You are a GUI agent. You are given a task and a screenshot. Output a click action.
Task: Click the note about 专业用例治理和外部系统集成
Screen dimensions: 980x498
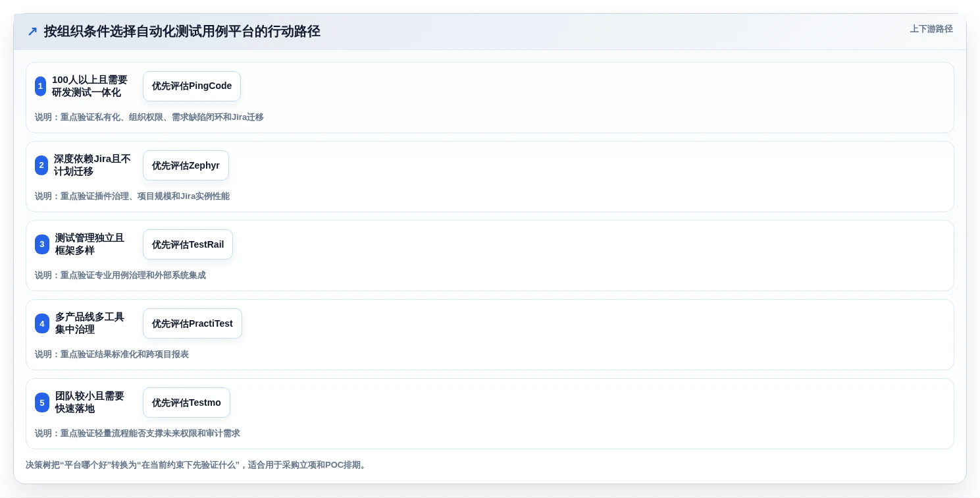click(120, 275)
